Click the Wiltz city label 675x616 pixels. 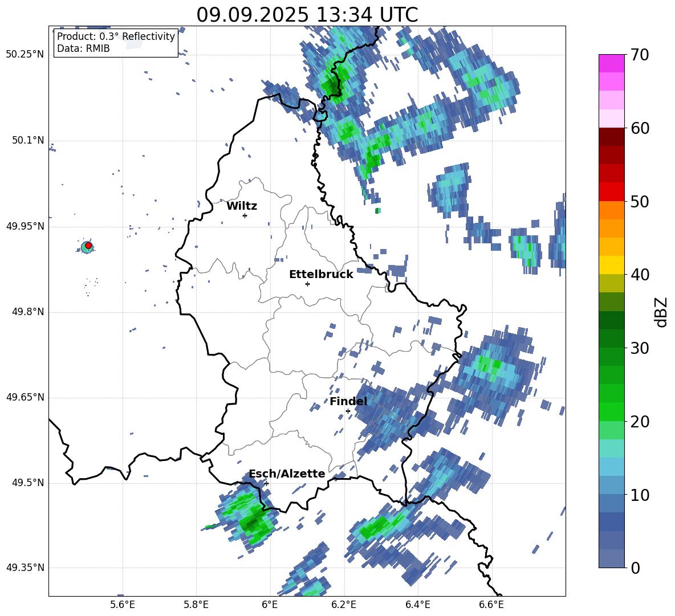tap(242, 206)
